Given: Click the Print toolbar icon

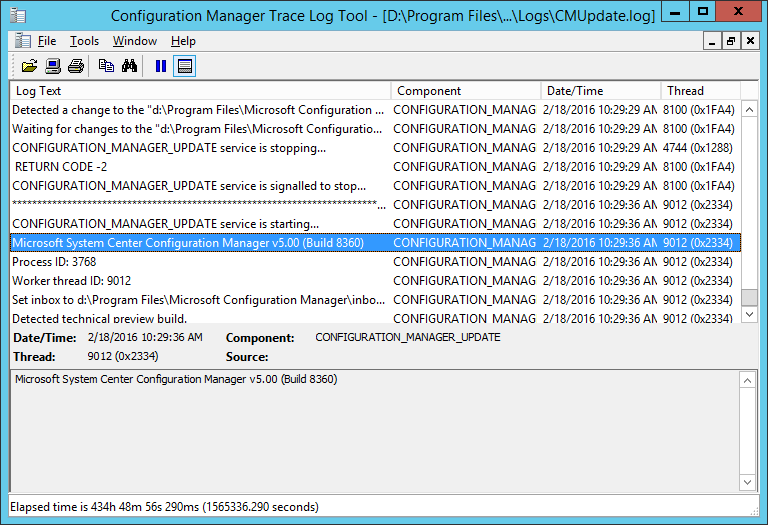Looking at the screenshot, I should click(76, 66).
